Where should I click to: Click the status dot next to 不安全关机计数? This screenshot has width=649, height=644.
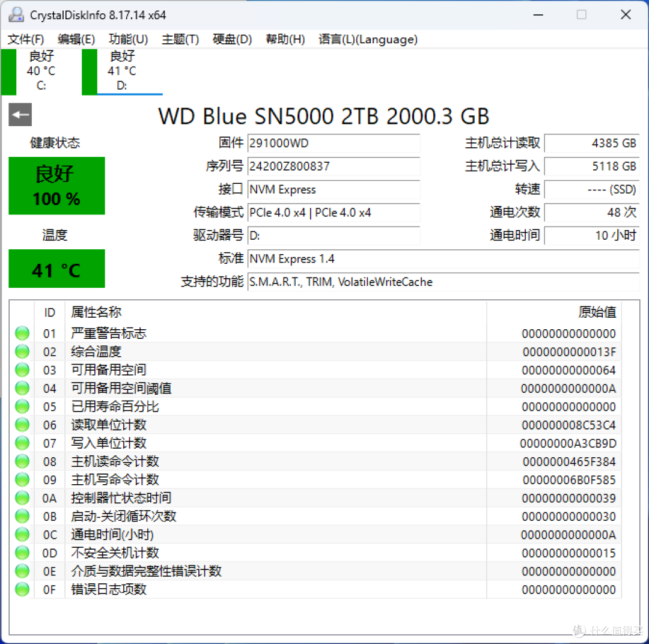coord(22,553)
